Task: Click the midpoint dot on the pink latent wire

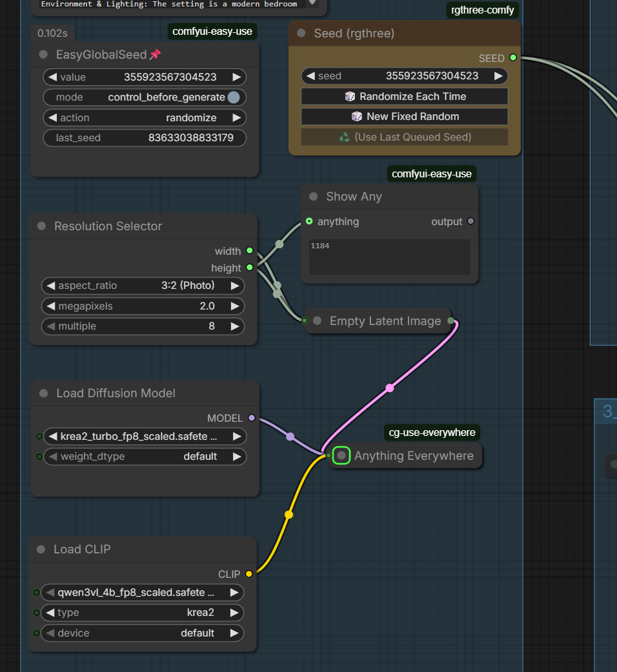Action: pos(389,388)
